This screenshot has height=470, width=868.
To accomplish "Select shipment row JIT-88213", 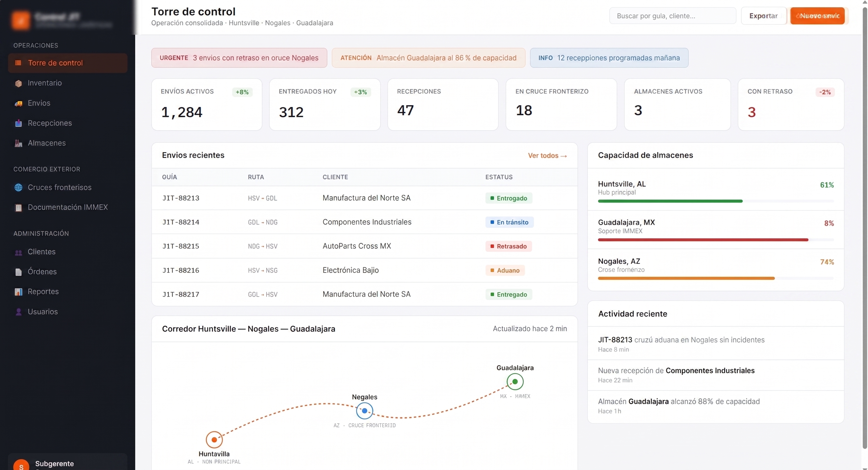I will click(365, 198).
